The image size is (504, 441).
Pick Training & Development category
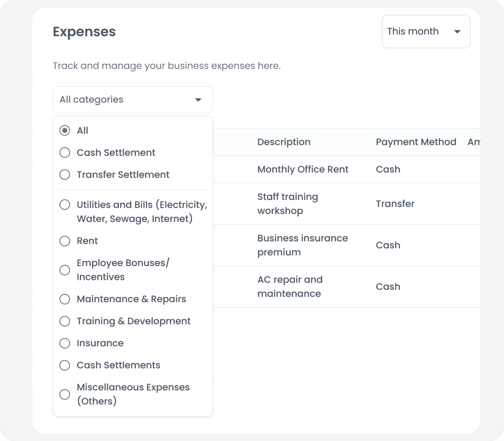[x=65, y=321]
